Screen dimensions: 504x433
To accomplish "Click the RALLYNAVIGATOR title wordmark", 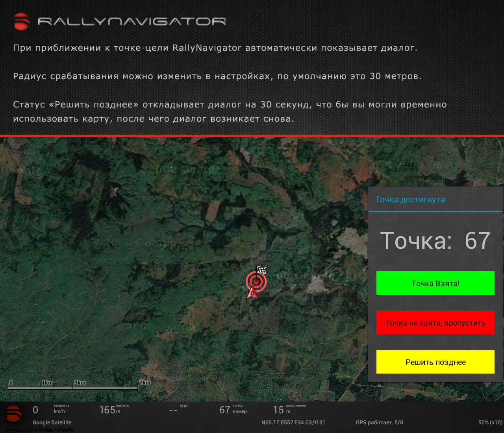I will (x=132, y=21).
